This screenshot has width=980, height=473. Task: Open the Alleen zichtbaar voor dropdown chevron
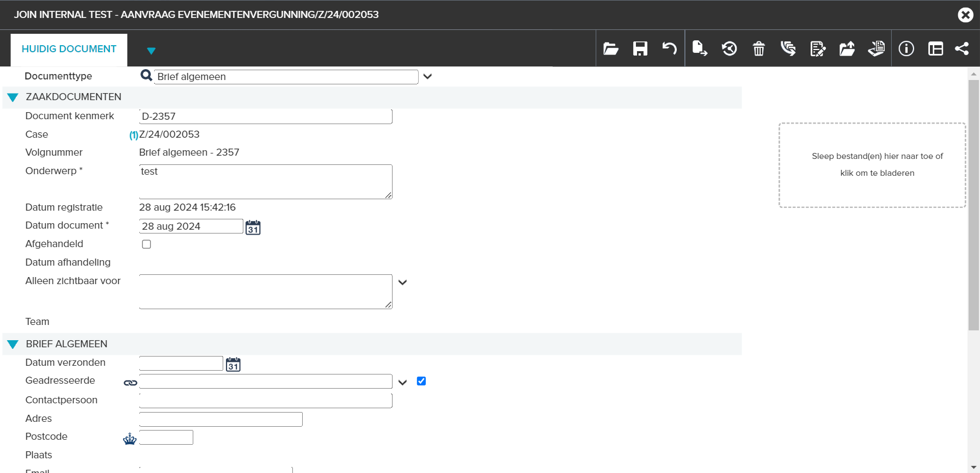[402, 282]
